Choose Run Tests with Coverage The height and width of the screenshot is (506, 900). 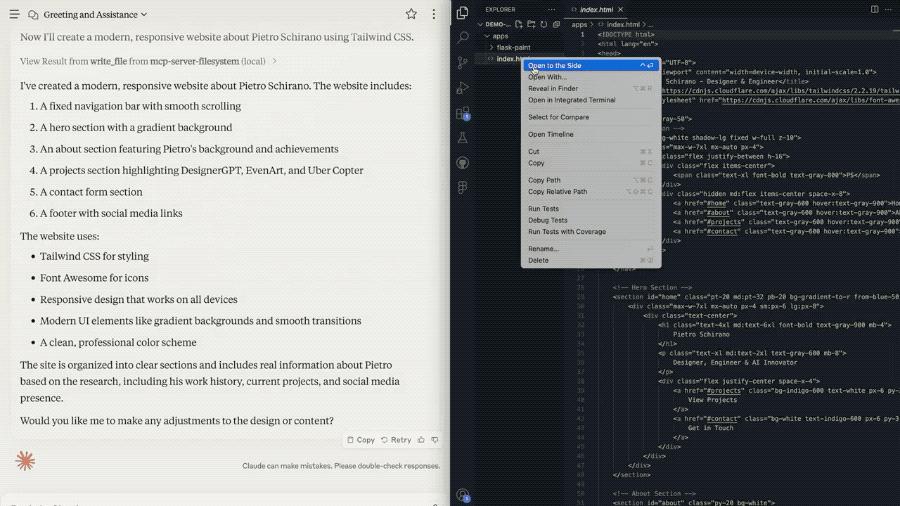(591, 232)
